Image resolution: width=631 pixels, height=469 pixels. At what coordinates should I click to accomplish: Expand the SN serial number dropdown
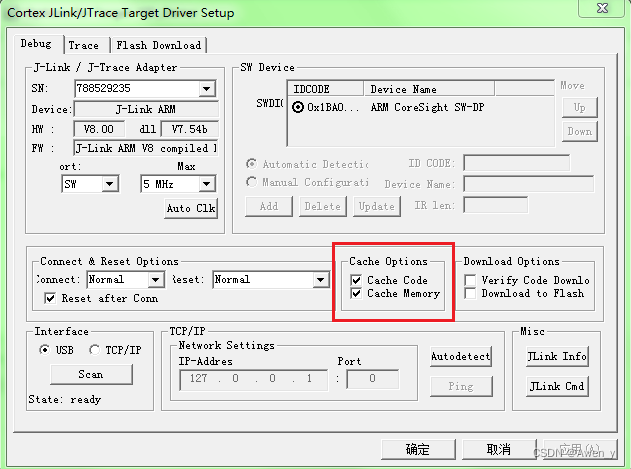coord(206,89)
